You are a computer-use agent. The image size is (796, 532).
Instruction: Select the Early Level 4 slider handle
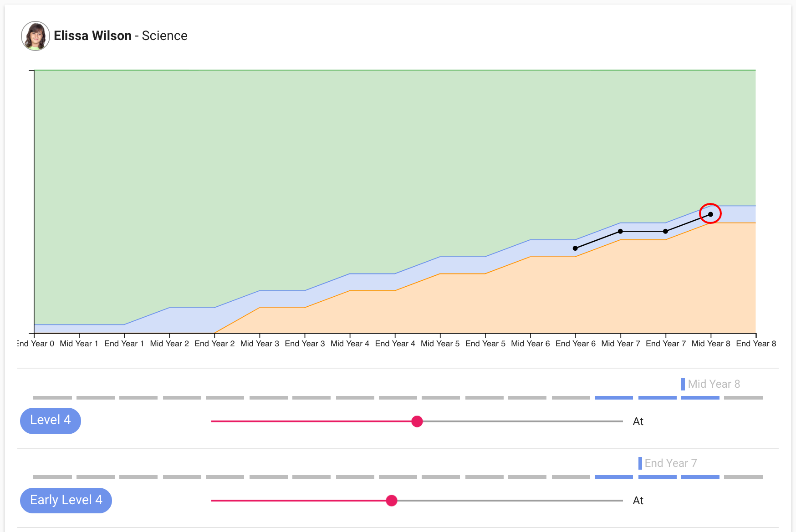[392, 501]
